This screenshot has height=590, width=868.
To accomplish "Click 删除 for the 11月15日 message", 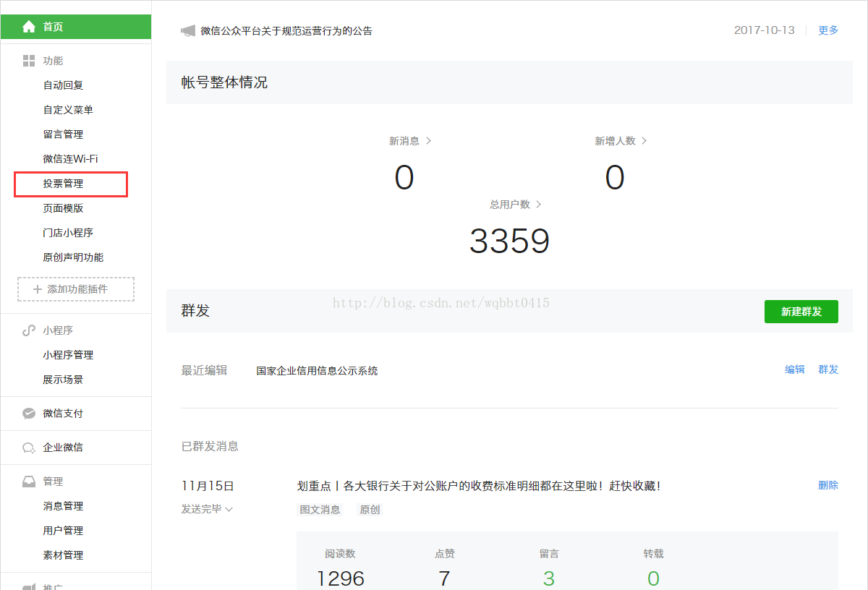I will (x=828, y=485).
